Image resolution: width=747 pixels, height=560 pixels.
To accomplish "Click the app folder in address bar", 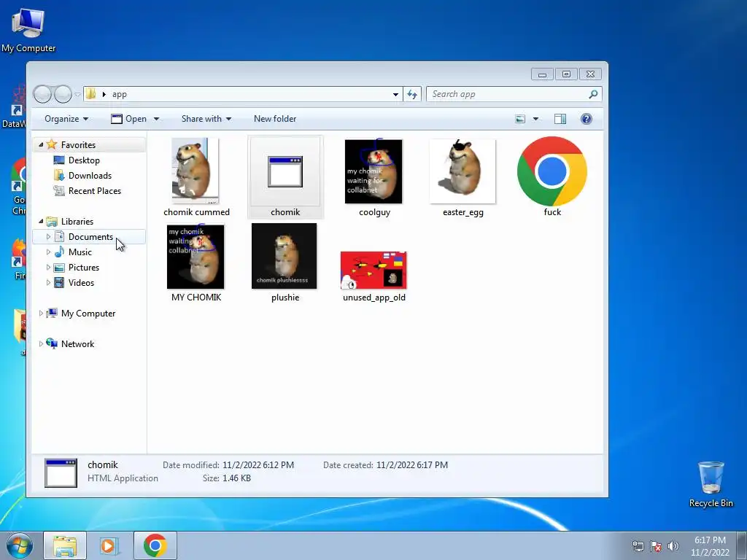I will 120,94.
